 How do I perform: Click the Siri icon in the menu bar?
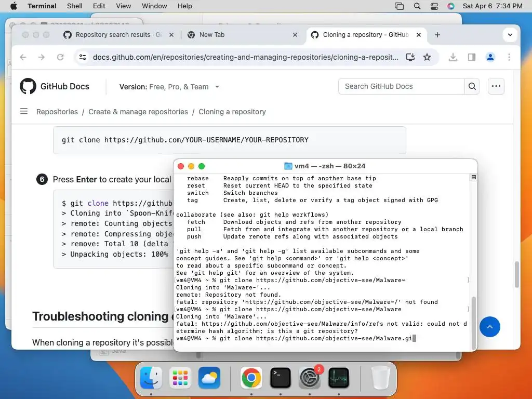tap(451, 6)
